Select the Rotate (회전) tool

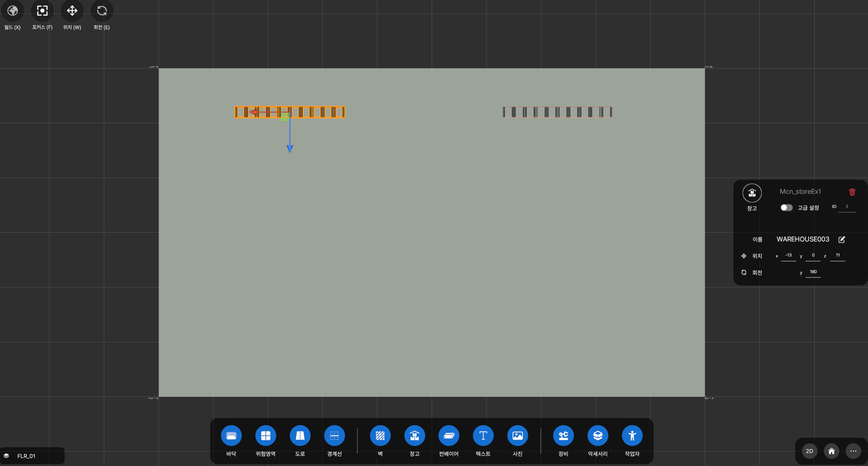pyautogui.click(x=102, y=11)
